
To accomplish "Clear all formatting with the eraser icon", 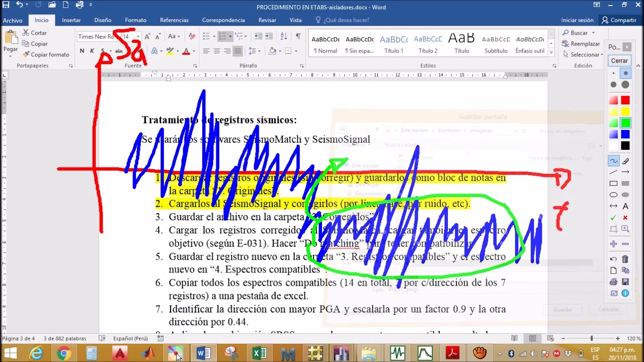I will tap(192, 36).
